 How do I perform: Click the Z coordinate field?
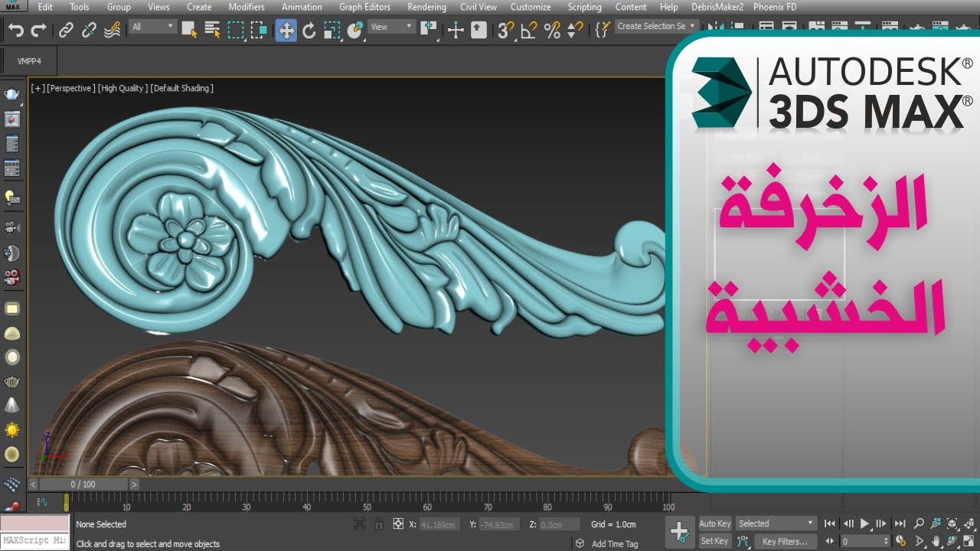pyautogui.click(x=560, y=525)
